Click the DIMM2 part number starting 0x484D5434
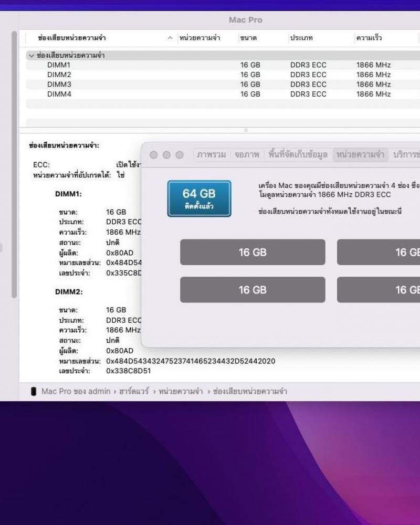 (191, 361)
